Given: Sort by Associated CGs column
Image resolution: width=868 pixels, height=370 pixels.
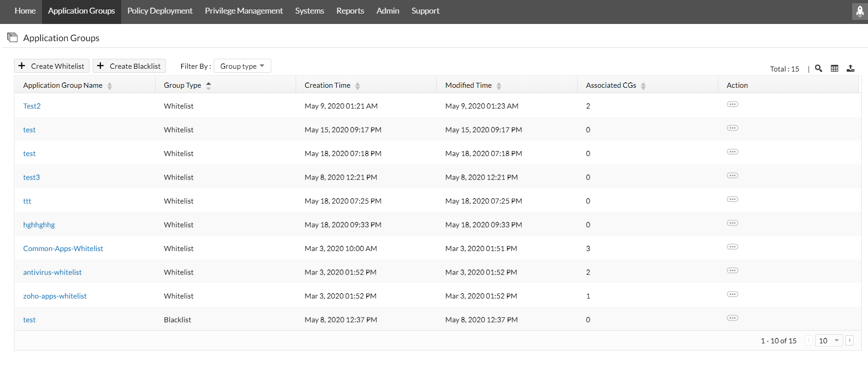Looking at the screenshot, I should point(643,85).
